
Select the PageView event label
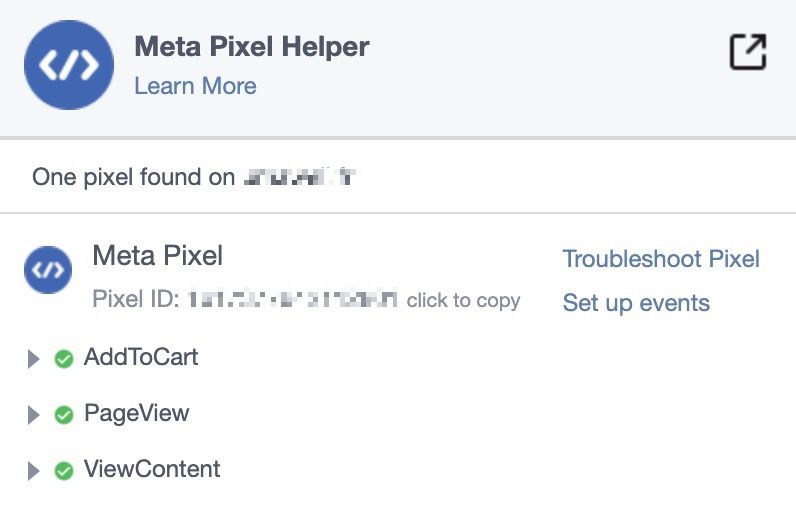coord(137,413)
